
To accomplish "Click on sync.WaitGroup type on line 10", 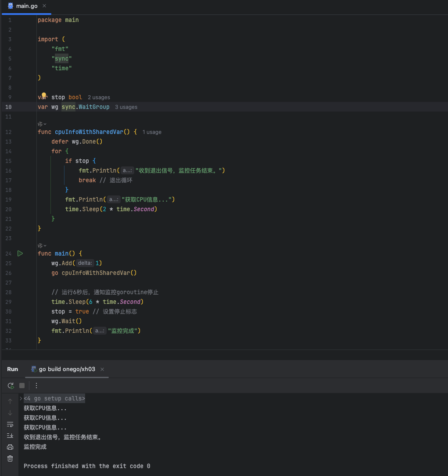I will click(86, 107).
